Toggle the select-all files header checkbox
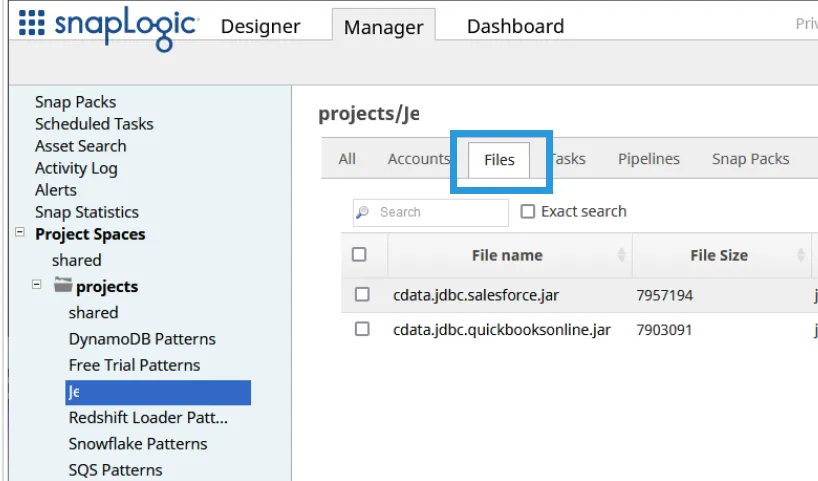818x481 pixels. click(x=360, y=255)
